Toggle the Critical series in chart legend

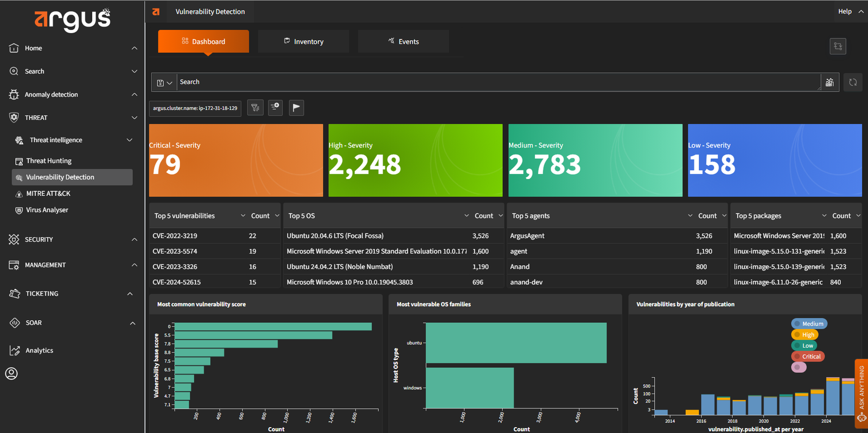808,356
